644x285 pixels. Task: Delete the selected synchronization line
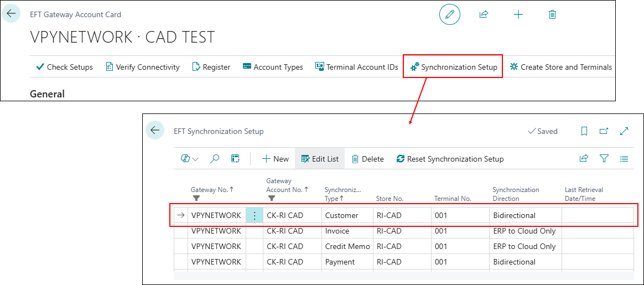pyautogui.click(x=367, y=158)
